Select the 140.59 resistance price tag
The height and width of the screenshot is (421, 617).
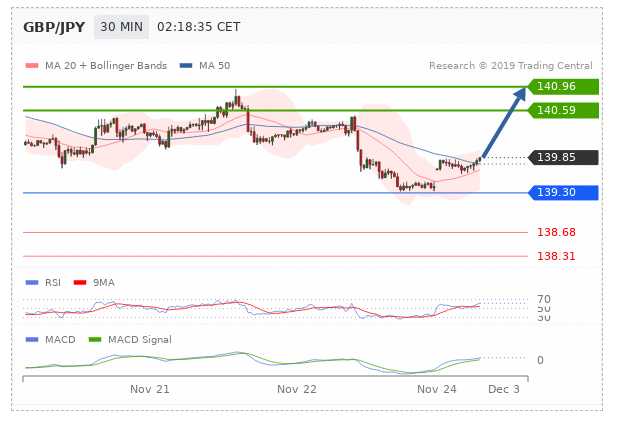pyautogui.click(x=563, y=111)
